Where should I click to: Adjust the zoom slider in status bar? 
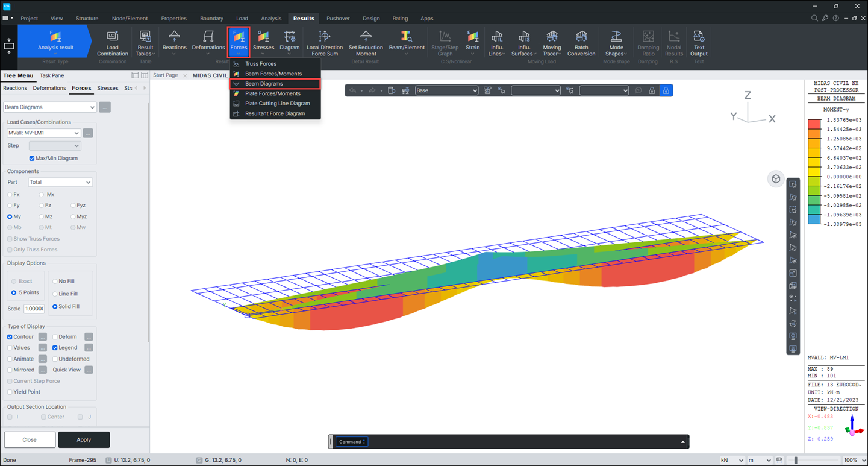[796, 460]
